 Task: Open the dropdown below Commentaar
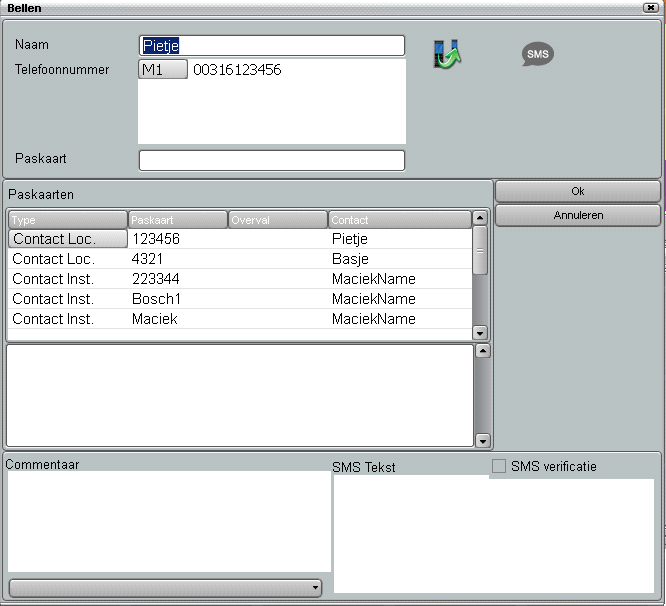(165, 587)
